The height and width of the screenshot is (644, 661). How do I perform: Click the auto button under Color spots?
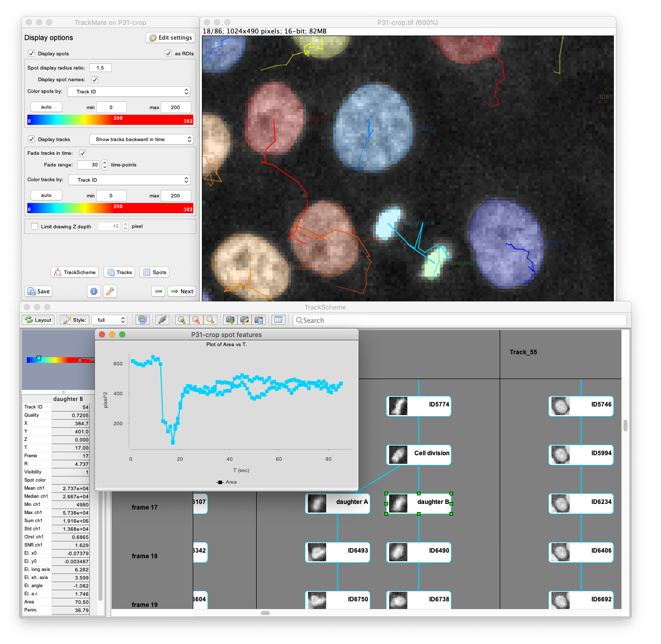46,107
